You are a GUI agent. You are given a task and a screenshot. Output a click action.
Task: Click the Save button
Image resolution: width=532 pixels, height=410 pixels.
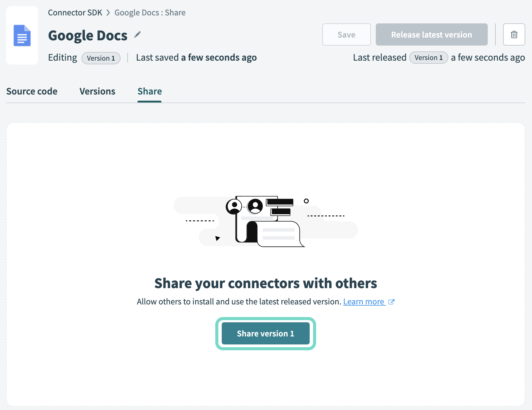coord(346,34)
